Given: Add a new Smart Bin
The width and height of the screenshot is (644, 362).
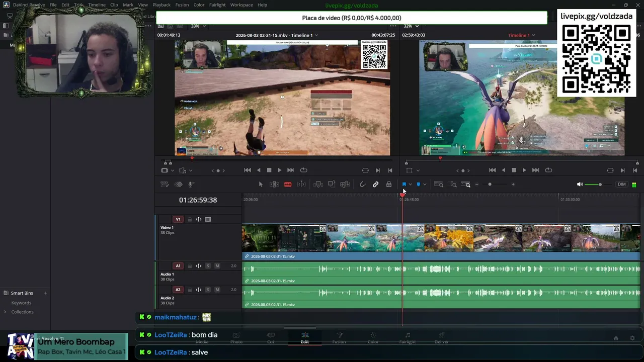Looking at the screenshot, I should click(x=45, y=293).
